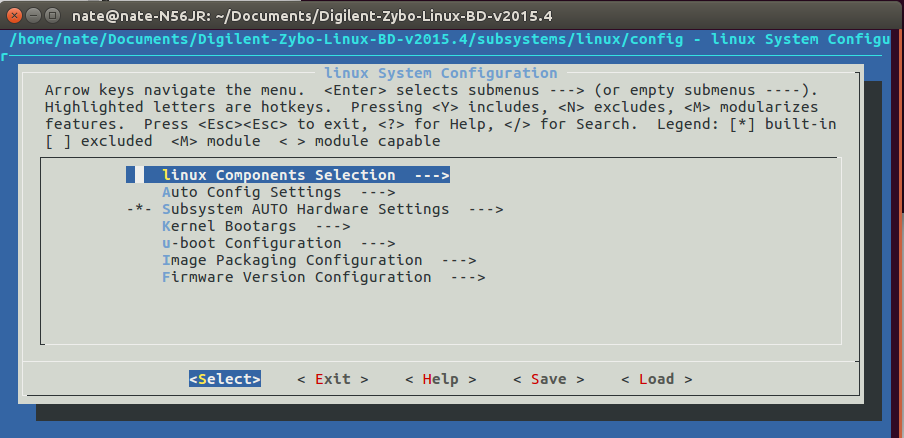The image size is (904, 438).
Task: Click the Help button
Action: click(440, 379)
